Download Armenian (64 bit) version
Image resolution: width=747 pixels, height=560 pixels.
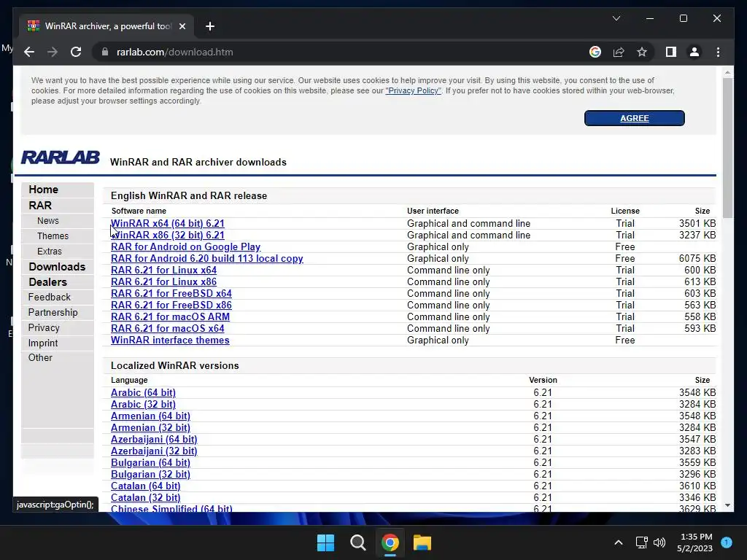tap(150, 416)
